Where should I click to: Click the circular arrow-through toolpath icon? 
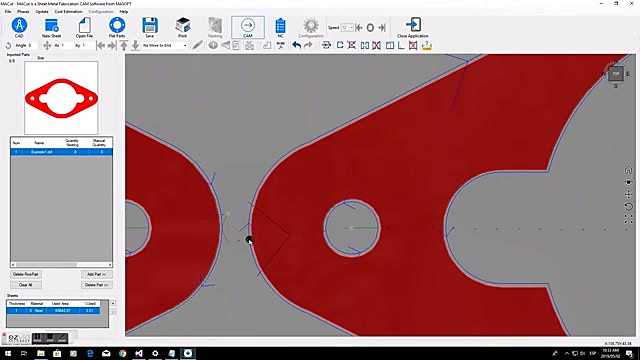click(x=327, y=45)
